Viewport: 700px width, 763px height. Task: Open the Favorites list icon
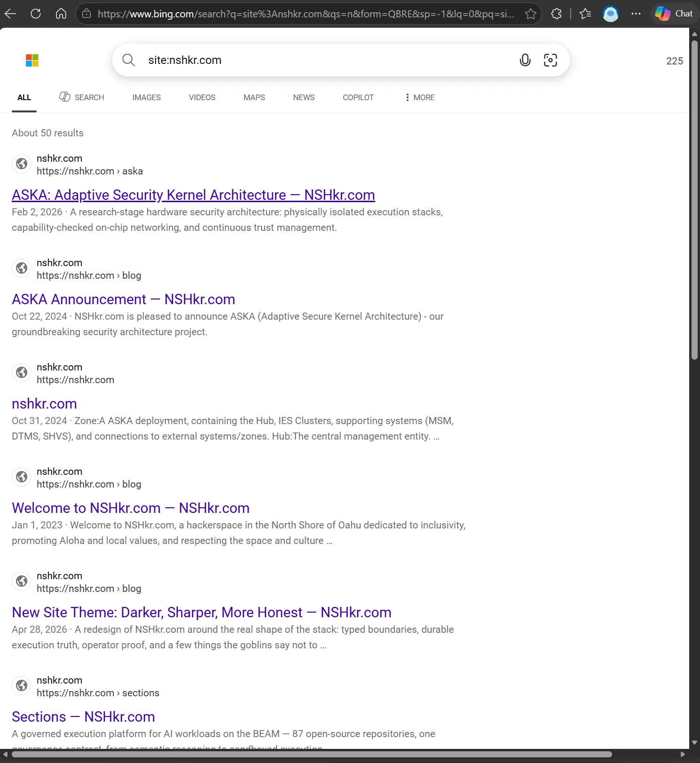point(585,14)
